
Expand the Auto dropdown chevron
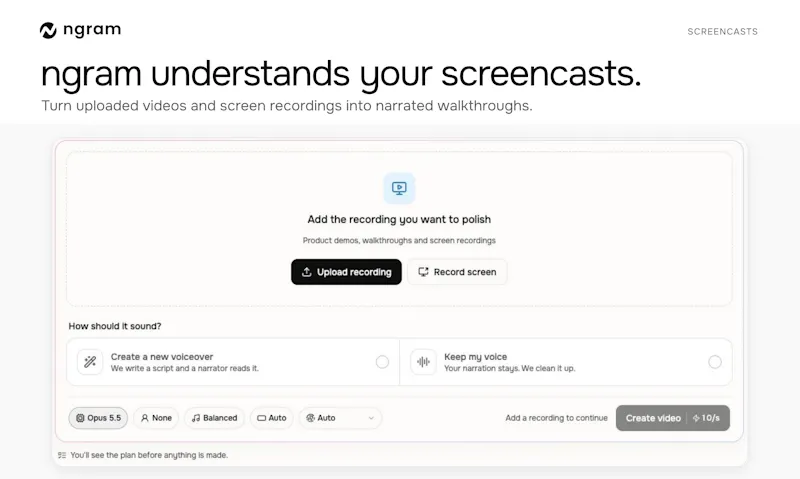click(x=371, y=418)
